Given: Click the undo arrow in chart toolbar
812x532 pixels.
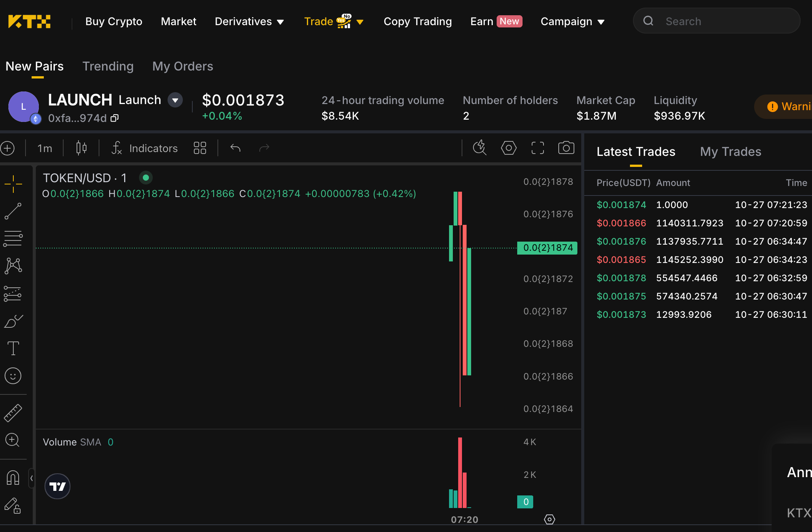Looking at the screenshot, I should tap(235, 148).
